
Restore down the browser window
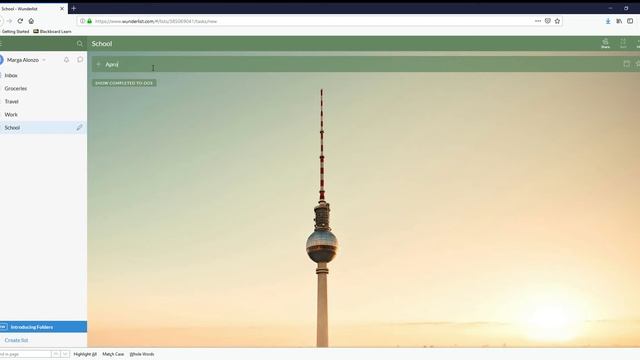tap(626, 8)
